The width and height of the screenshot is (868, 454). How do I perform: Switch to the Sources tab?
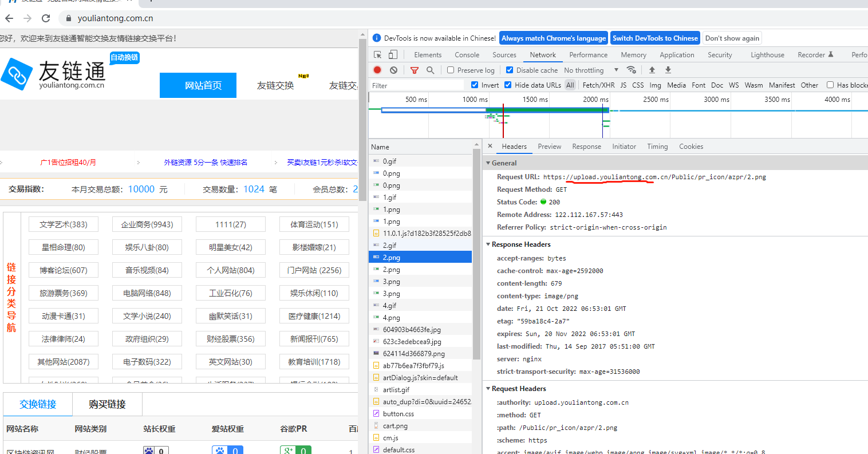coord(504,55)
